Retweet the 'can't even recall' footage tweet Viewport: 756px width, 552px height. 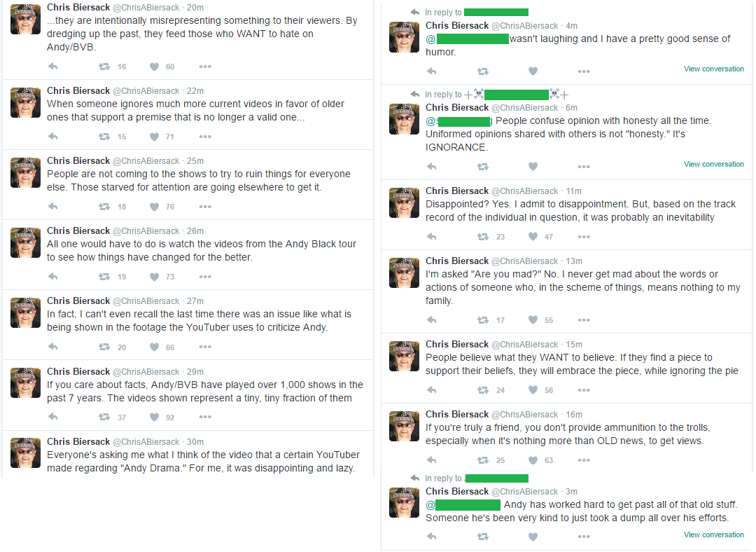click(x=104, y=347)
